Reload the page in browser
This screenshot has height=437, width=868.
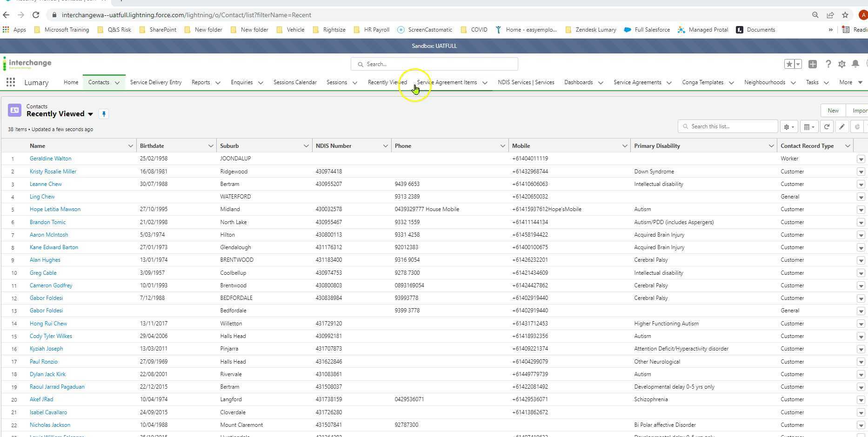pos(36,15)
